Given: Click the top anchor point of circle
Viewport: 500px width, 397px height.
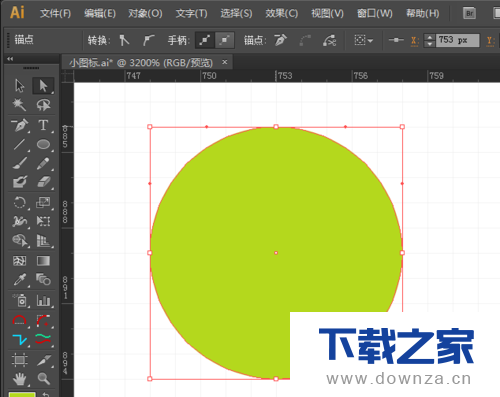Looking at the screenshot, I should (276, 127).
